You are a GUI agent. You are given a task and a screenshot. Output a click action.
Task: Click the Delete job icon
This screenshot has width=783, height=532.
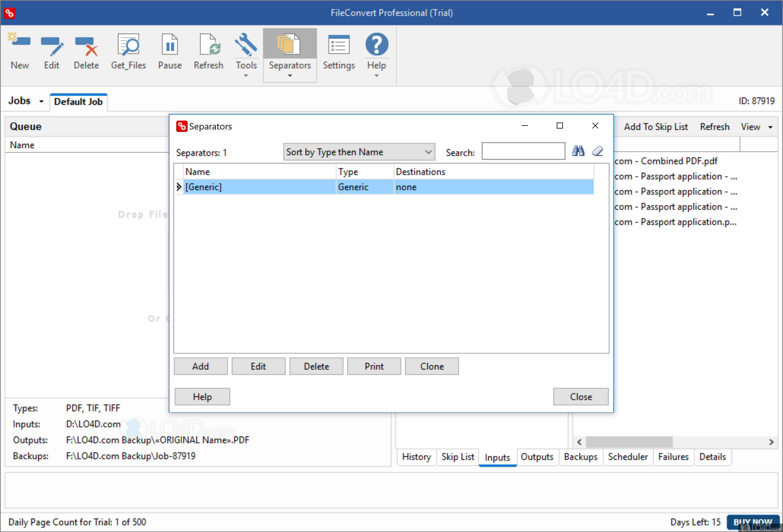(x=85, y=51)
